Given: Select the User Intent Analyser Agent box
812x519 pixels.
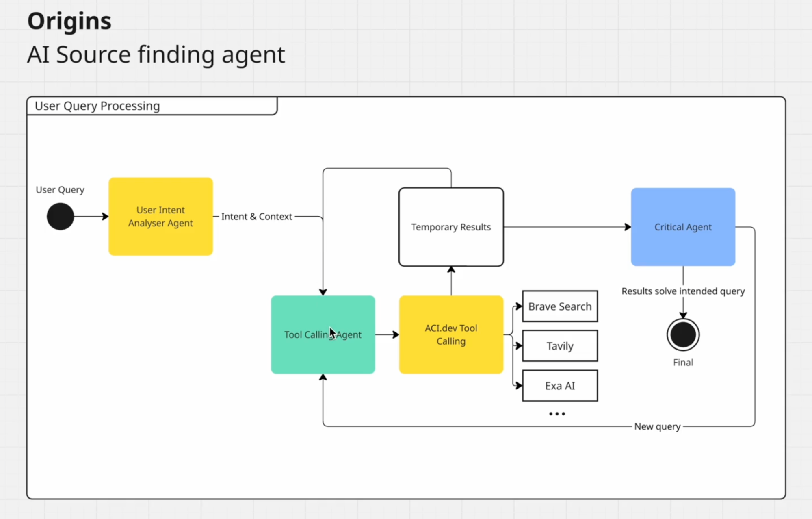Looking at the screenshot, I should pyautogui.click(x=160, y=216).
